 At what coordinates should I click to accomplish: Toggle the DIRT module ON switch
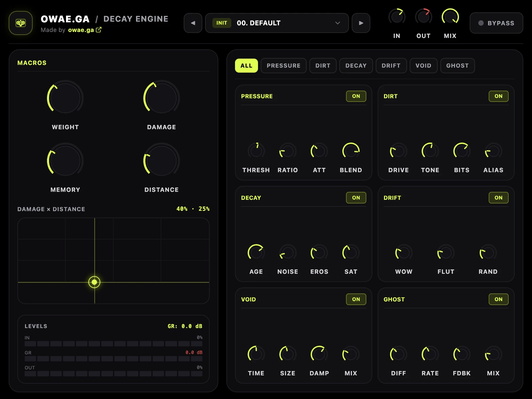point(498,96)
